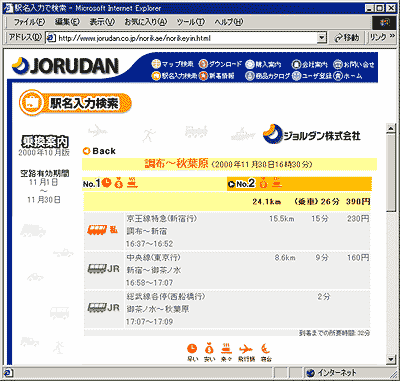Click the 会社案内 icon in the navigation bar
This screenshot has width=400, height=381.
click(296, 64)
